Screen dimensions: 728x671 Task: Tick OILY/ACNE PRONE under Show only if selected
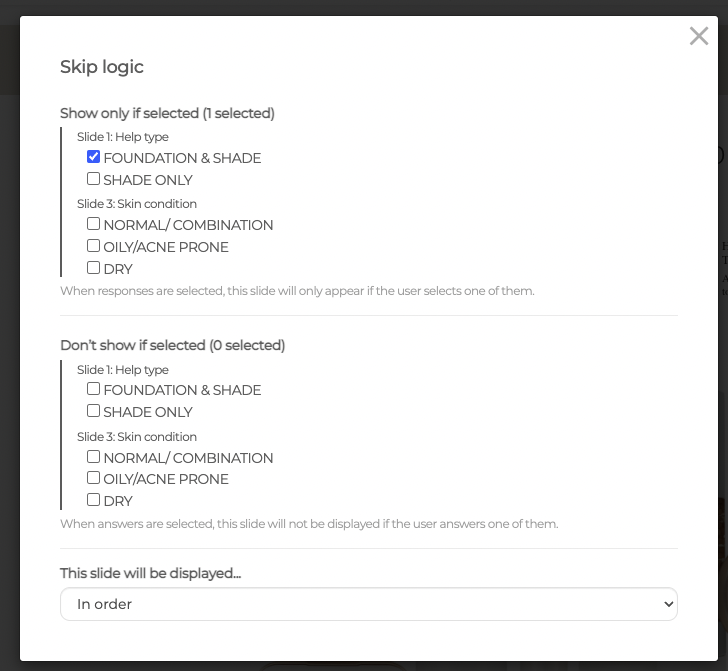93,246
